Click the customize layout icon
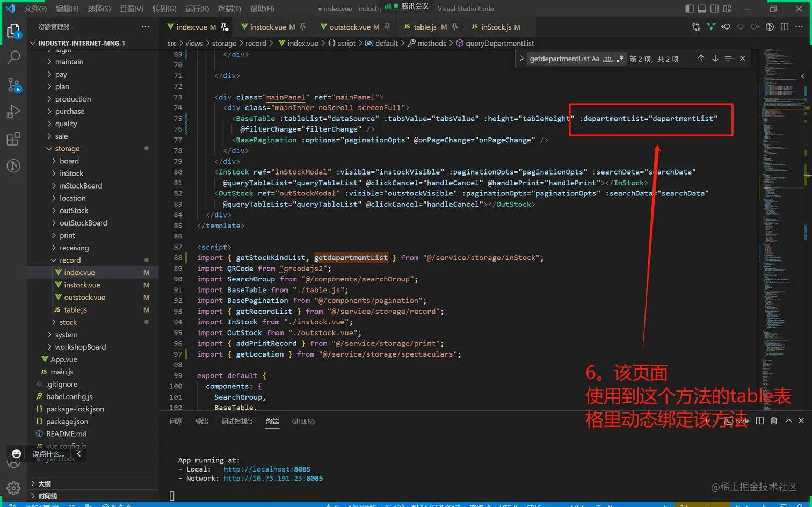Screen dimensions: 812x507 (x=727, y=9)
